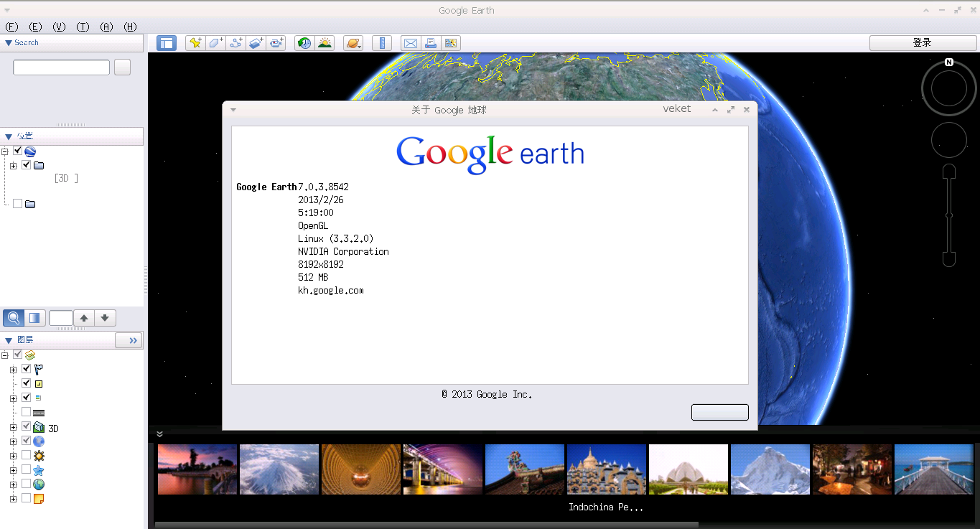
Task: Collapse the Layers panel header triangle
Action: (9, 340)
